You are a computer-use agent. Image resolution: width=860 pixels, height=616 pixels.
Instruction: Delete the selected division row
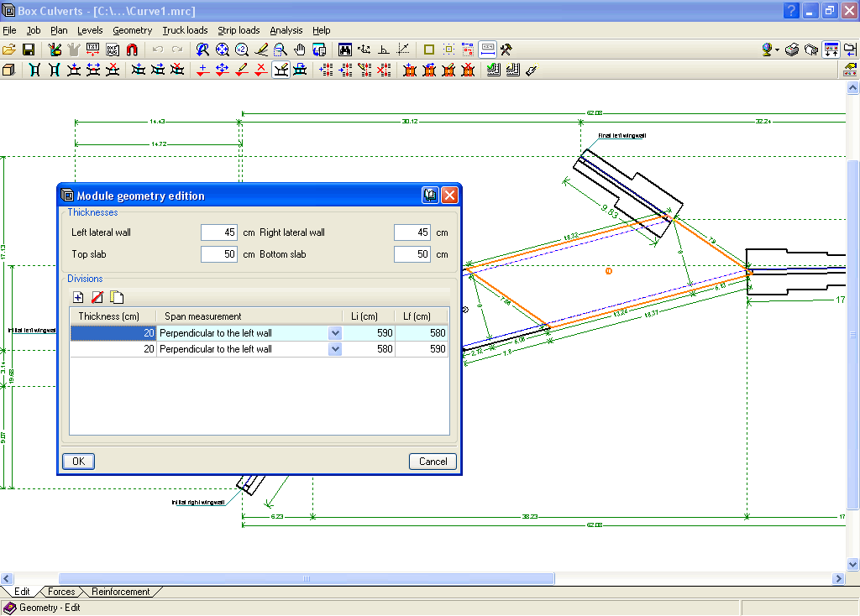click(97, 297)
